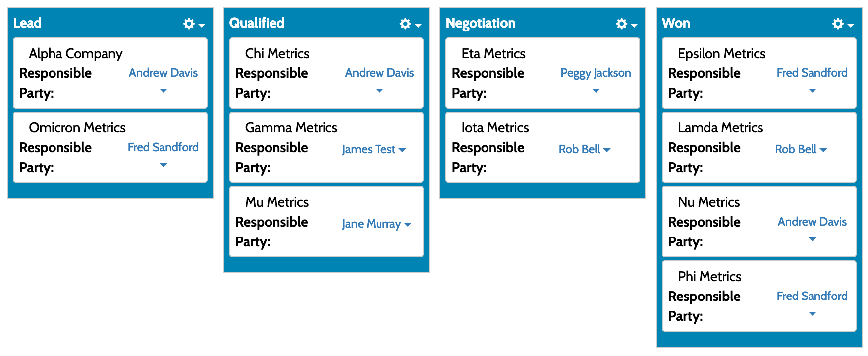Click the Negotiation column header
This screenshot has height=356, width=868.
pyautogui.click(x=481, y=23)
